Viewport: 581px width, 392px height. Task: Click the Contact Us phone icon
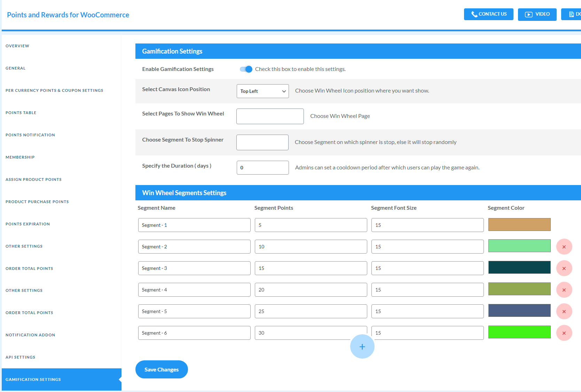(474, 14)
